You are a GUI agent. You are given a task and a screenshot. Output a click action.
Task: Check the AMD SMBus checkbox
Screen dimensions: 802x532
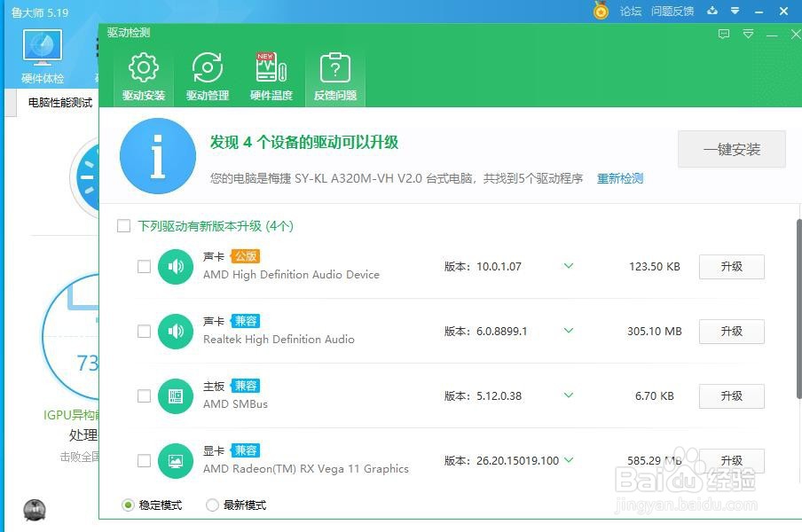(145, 396)
